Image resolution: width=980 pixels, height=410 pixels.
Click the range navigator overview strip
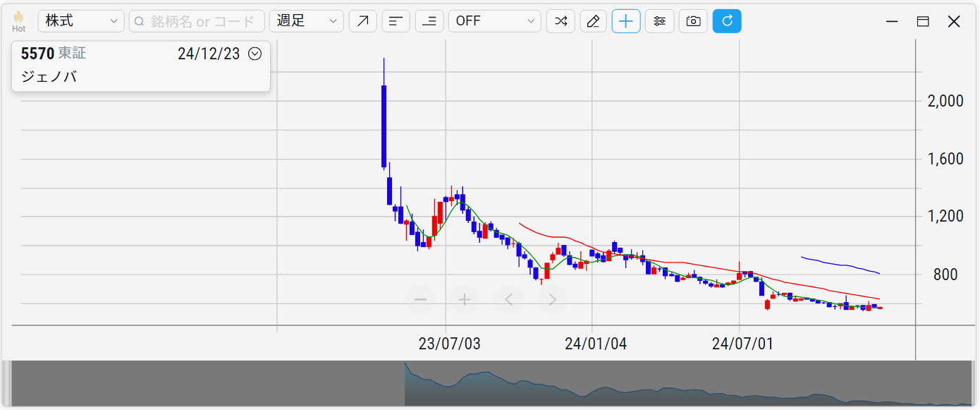pyautogui.click(x=490, y=384)
